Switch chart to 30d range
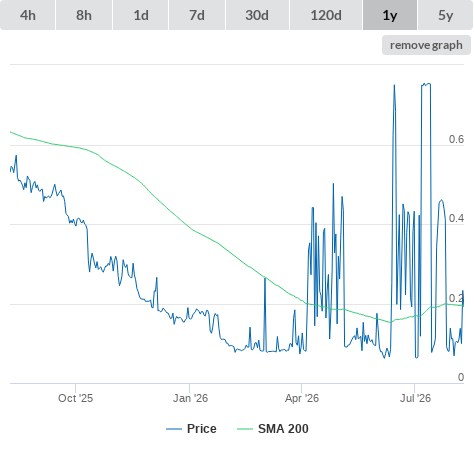Viewport: 474px width, 455px height. tap(257, 15)
